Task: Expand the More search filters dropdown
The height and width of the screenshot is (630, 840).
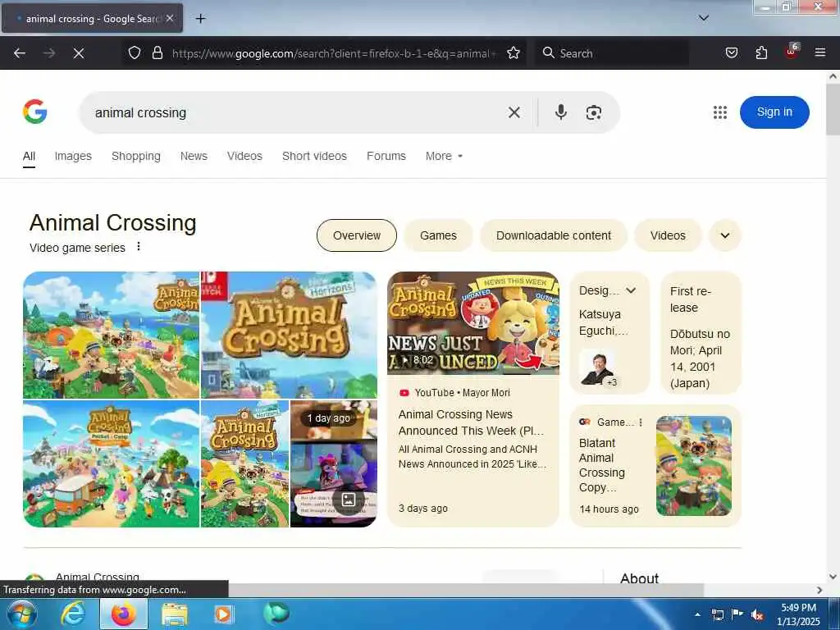Action: pyautogui.click(x=444, y=156)
